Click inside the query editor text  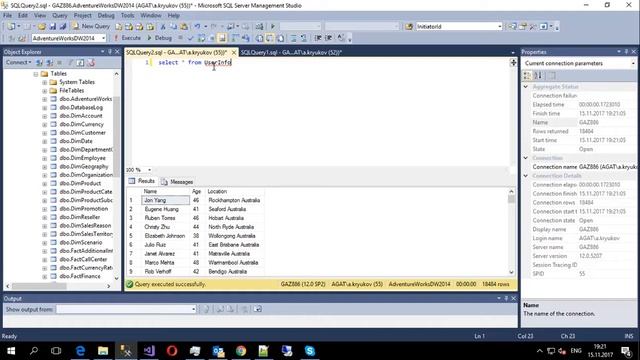195,62
